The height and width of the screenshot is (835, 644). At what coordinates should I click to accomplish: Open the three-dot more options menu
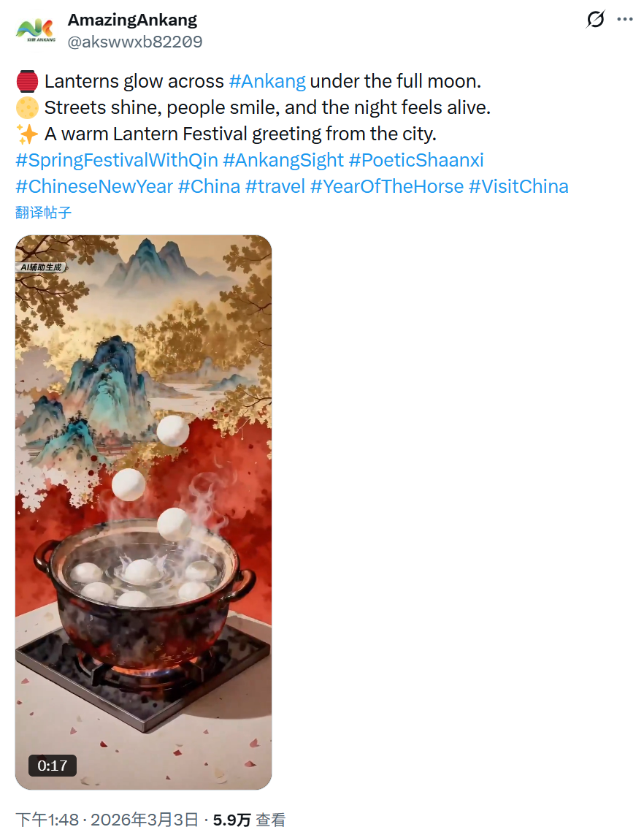[625, 20]
